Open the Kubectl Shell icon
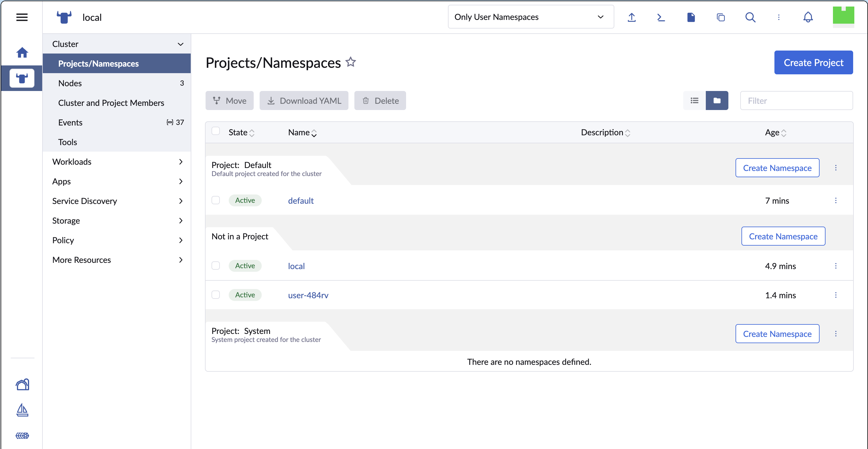868x449 pixels. 661,17
